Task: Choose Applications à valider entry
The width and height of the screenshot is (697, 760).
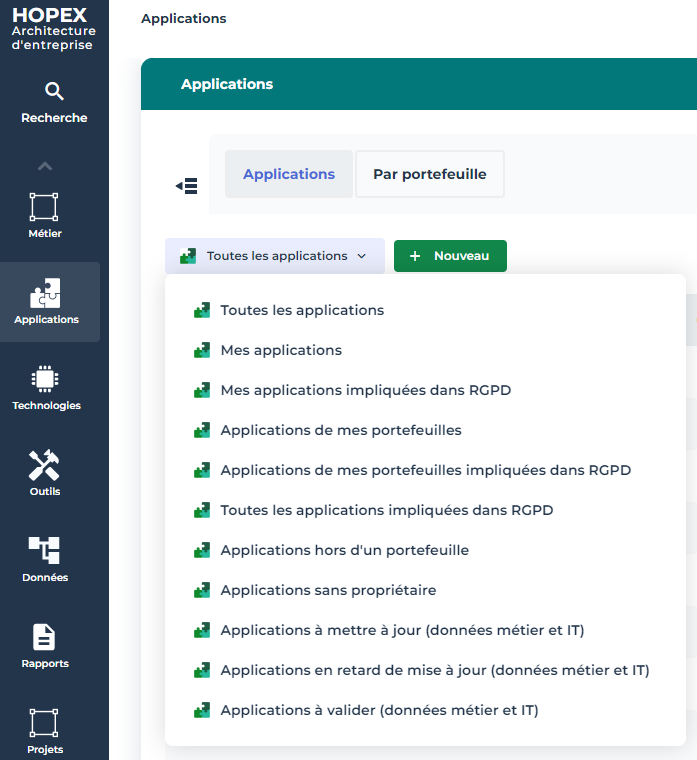Action: tap(379, 710)
